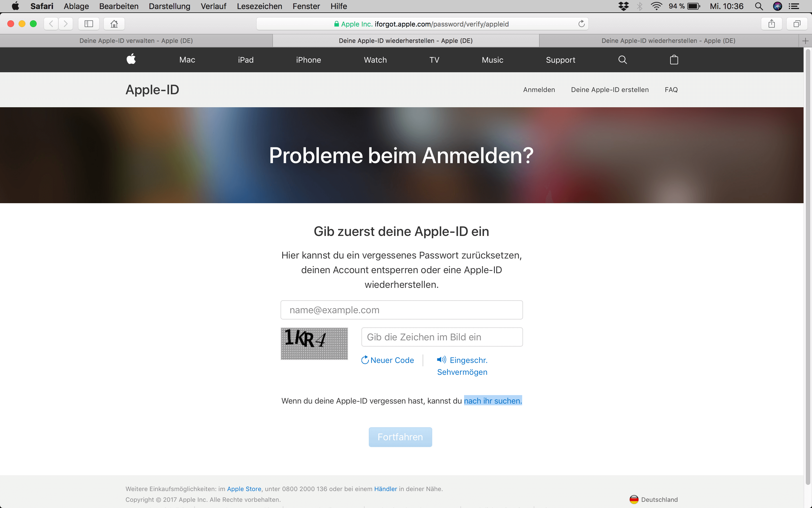This screenshot has height=508, width=812.
Task: Open the Hilfe menu
Action: pos(339,6)
